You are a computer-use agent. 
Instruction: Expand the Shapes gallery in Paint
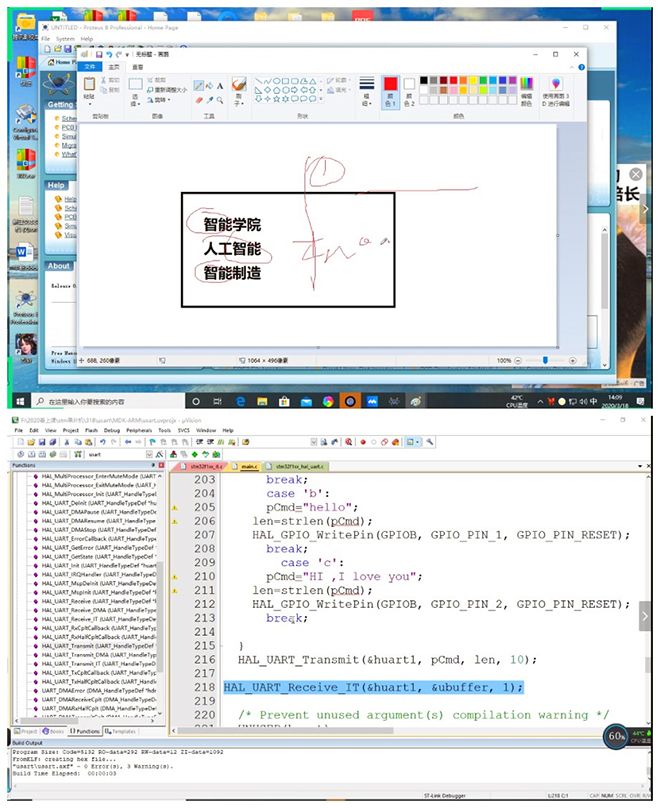click(321, 98)
